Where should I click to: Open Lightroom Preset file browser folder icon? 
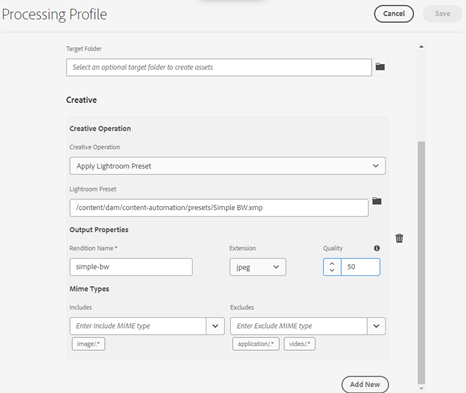(x=377, y=201)
